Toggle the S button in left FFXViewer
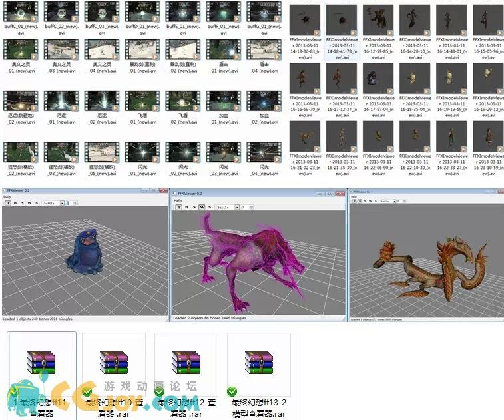The height and width of the screenshot is (420, 504). click(x=37, y=203)
